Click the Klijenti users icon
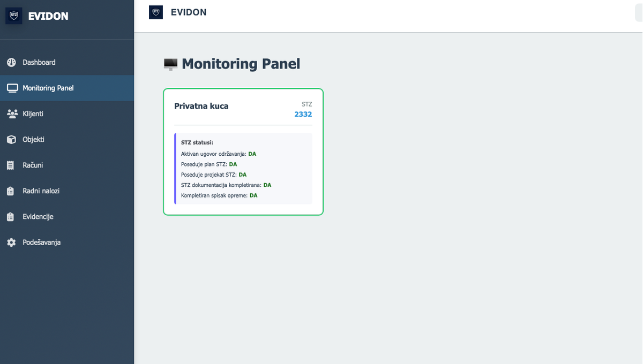 (11, 114)
